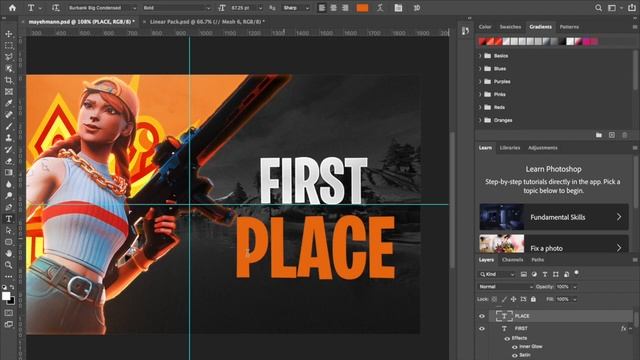Expand the Reds gradient folder
The width and height of the screenshot is (640, 360).
[x=480, y=107]
